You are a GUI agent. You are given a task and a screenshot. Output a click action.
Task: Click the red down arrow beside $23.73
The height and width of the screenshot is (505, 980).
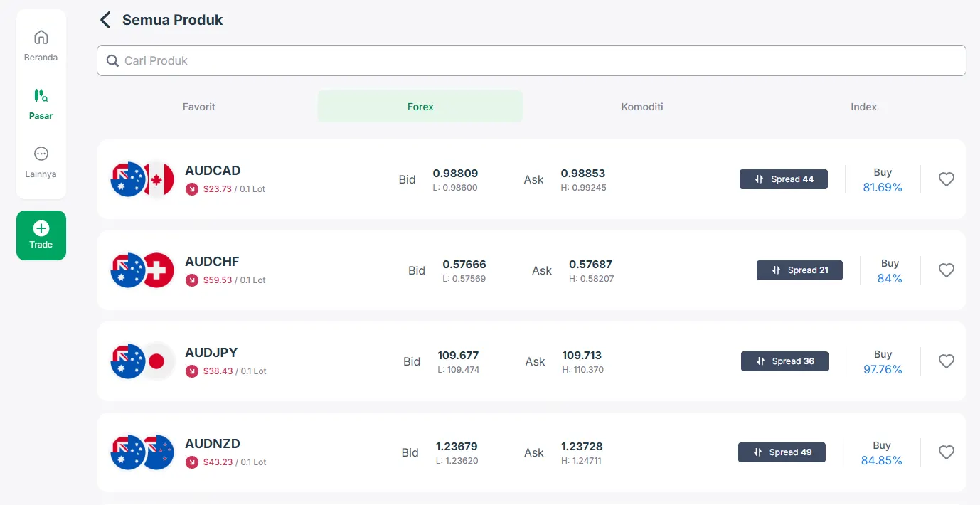(191, 189)
